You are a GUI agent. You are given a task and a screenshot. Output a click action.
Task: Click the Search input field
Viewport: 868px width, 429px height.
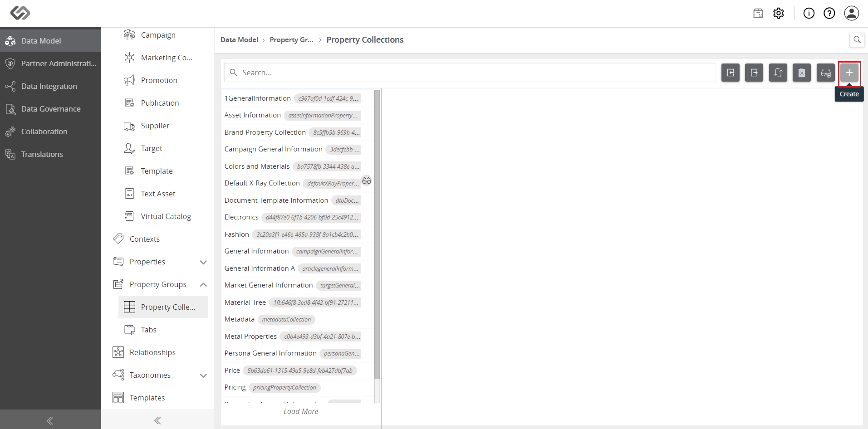470,73
